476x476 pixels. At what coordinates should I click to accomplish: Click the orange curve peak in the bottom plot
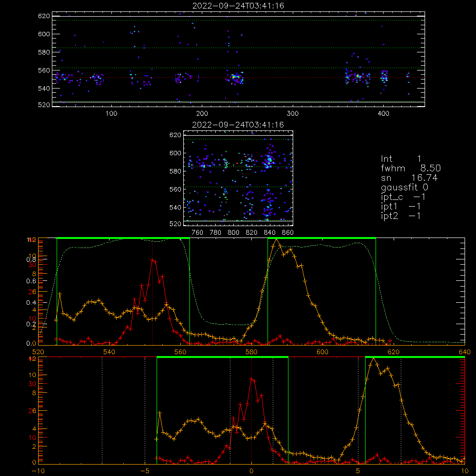coord(373,359)
